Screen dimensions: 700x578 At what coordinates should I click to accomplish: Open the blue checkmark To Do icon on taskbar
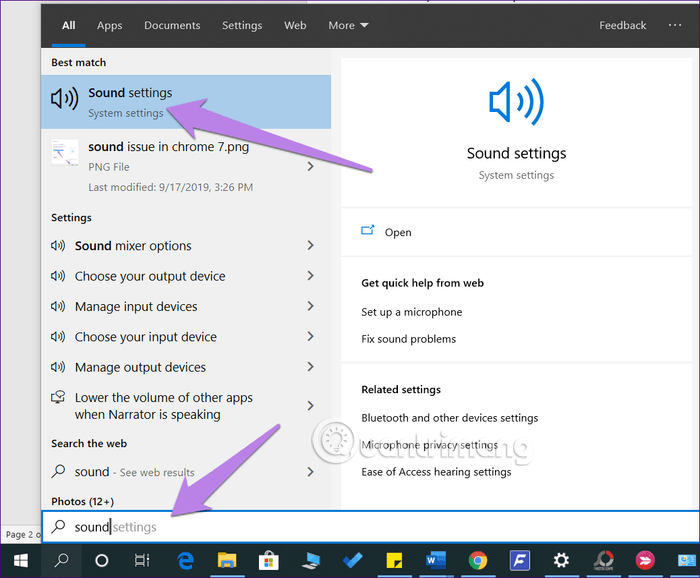[x=352, y=561]
